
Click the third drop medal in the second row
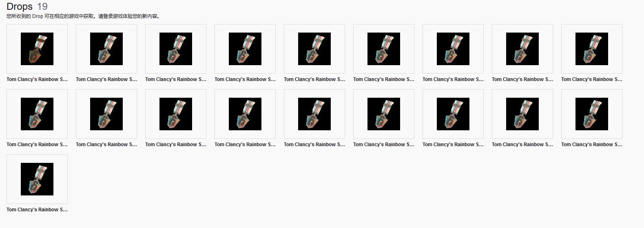click(176, 114)
